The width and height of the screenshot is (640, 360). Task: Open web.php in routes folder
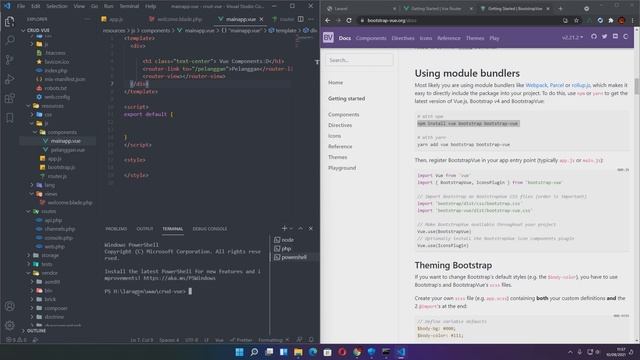pos(55,247)
